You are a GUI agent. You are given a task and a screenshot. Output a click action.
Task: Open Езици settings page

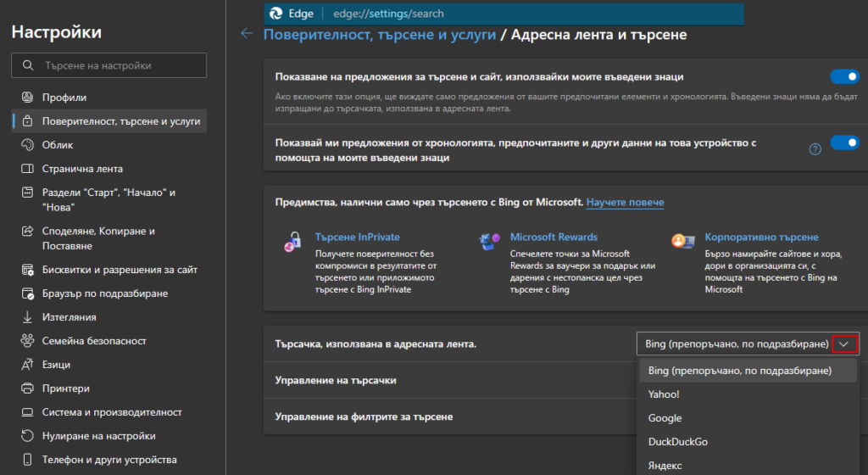coord(109,365)
